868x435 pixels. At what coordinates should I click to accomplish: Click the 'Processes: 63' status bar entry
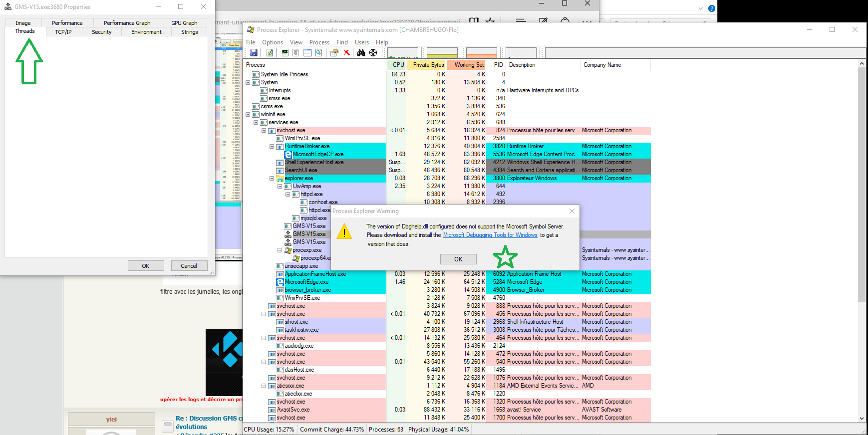pos(386,430)
